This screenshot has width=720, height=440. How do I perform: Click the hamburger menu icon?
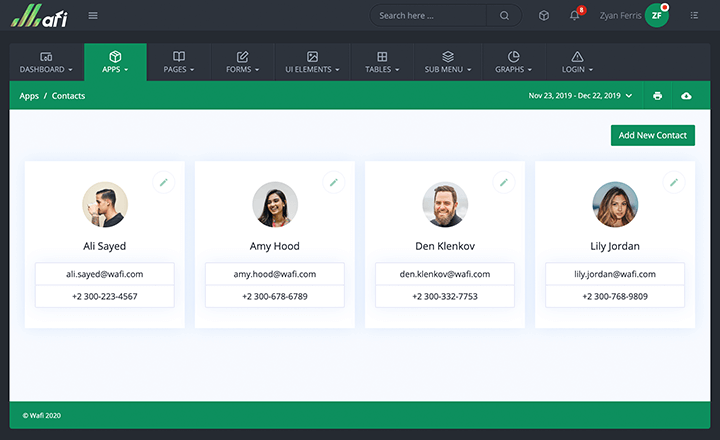pyautogui.click(x=93, y=15)
